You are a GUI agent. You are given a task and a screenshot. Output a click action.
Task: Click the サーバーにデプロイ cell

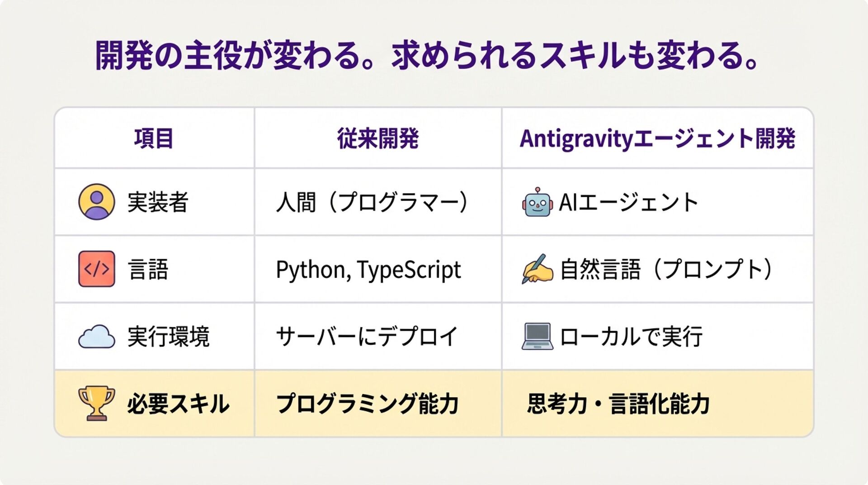tap(367, 337)
